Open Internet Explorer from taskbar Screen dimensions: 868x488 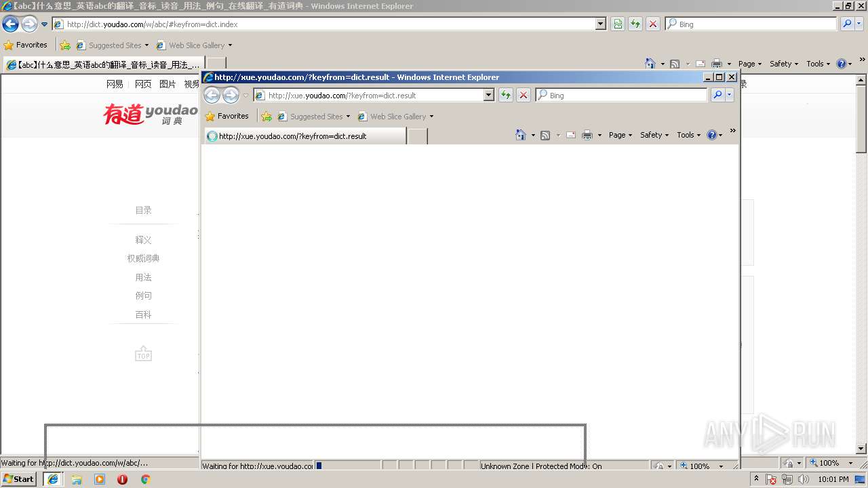tap(53, 479)
